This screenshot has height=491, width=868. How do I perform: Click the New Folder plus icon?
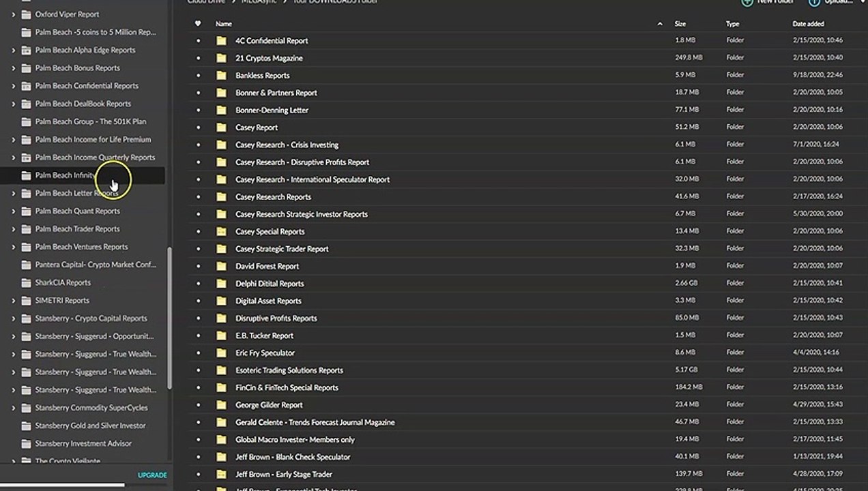tap(747, 2)
